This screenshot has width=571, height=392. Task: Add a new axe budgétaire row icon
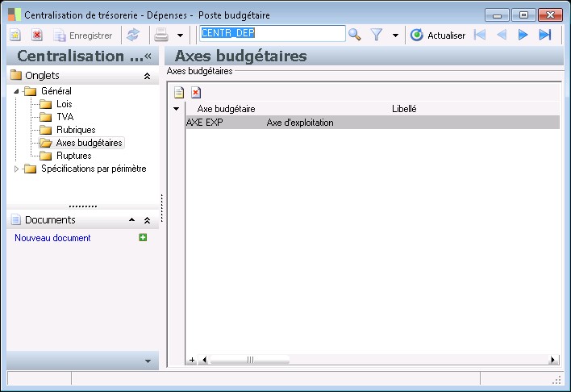179,93
